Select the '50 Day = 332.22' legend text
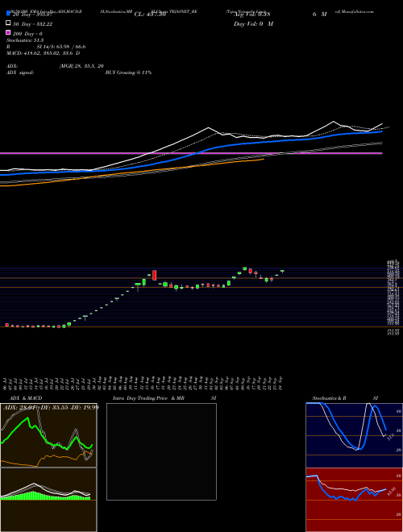The height and width of the screenshot is (532, 403). 32,24
